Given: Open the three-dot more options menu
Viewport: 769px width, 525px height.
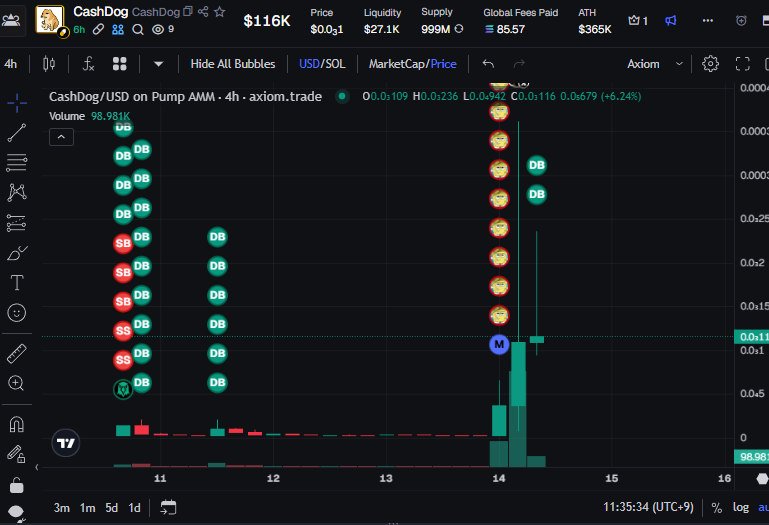Looking at the screenshot, I should [707, 21].
